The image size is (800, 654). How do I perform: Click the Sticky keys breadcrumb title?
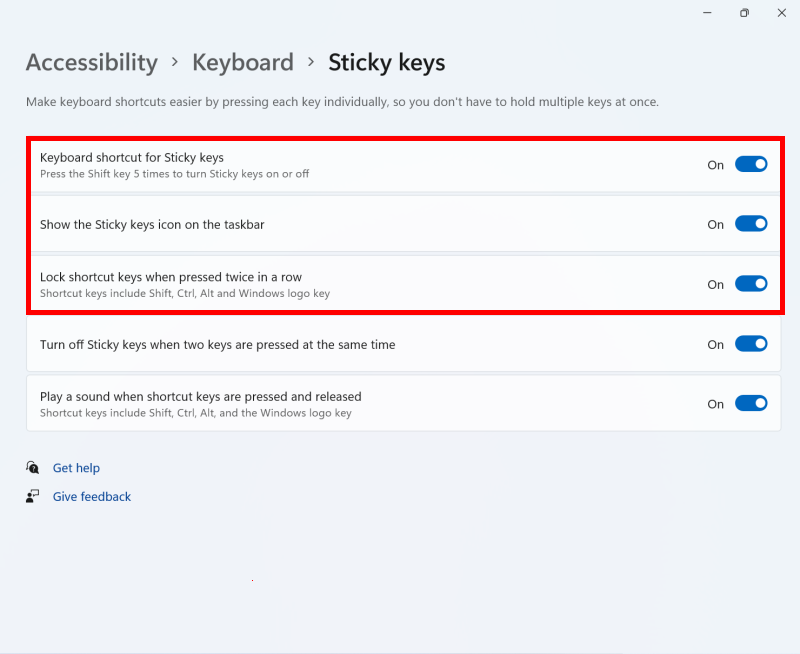click(386, 62)
